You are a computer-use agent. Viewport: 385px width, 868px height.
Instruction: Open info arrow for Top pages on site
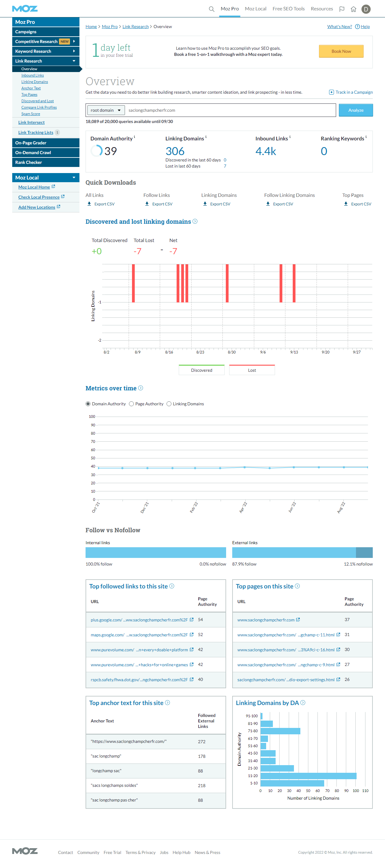[x=297, y=586]
